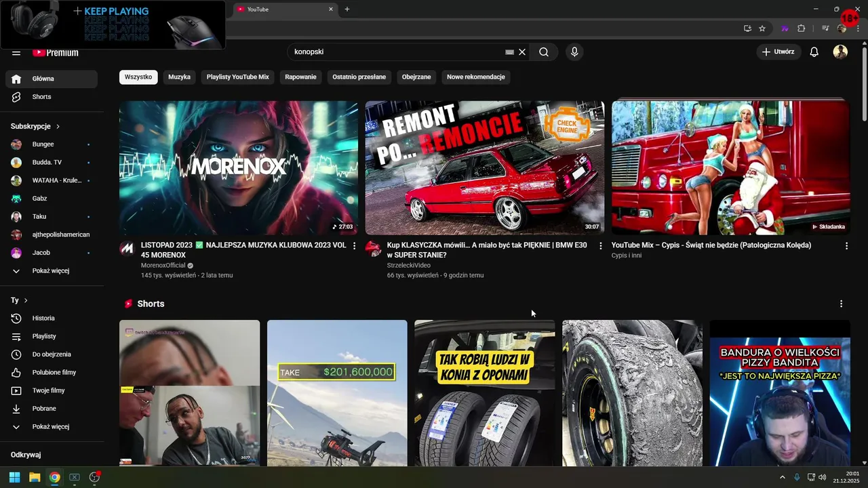Viewport: 868px width, 488px height.
Task: Show hidden system tray icons
Action: pos(782,477)
